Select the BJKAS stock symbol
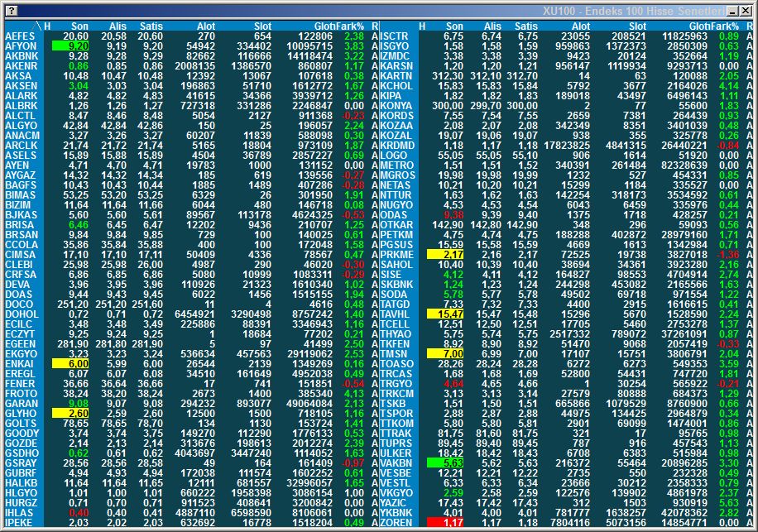This screenshot has height=532, width=758. pyautogui.click(x=21, y=215)
